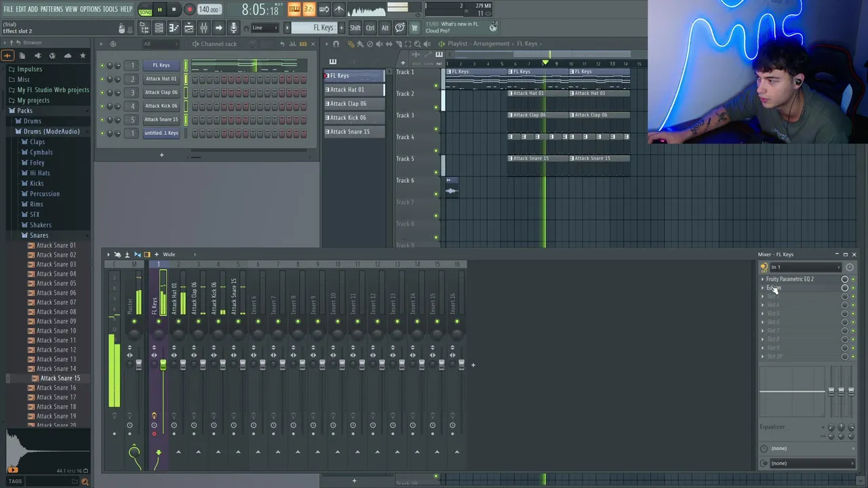Open the snap Line dropdown
The height and width of the screenshot is (488, 868).
click(264, 28)
